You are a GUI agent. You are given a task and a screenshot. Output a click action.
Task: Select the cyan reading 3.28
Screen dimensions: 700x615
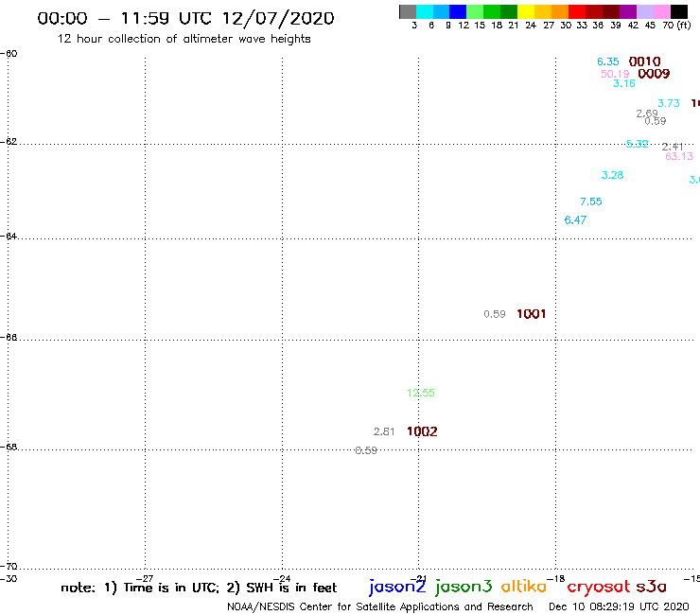(x=613, y=175)
